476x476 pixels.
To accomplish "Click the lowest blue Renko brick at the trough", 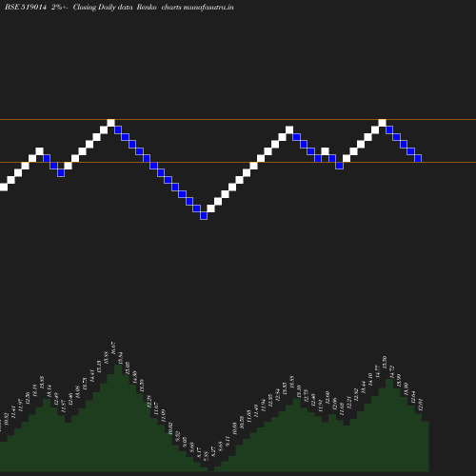I will (204, 216).
